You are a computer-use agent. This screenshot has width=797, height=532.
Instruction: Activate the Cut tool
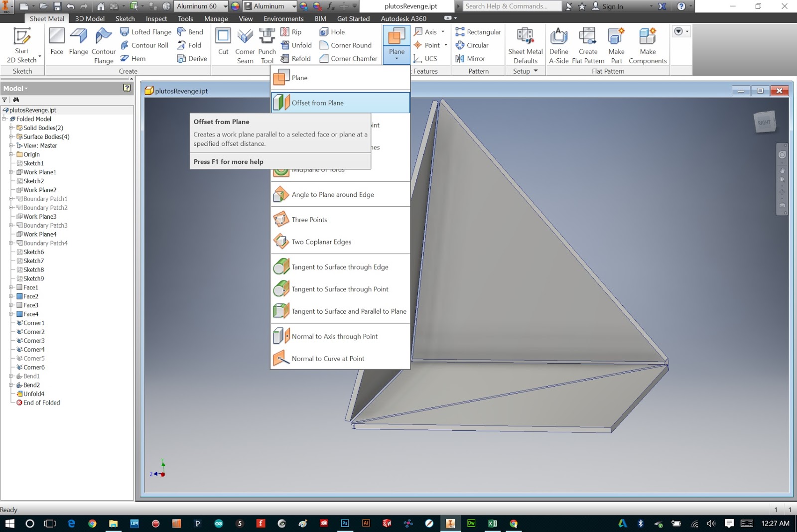[223, 43]
